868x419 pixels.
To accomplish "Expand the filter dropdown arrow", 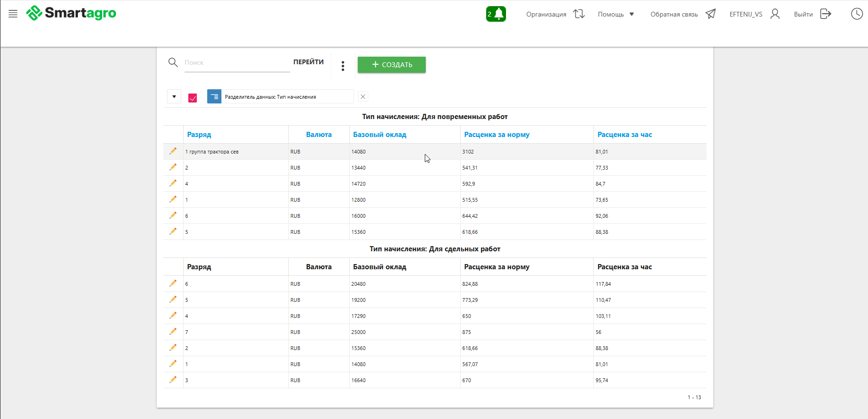I will (x=174, y=97).
